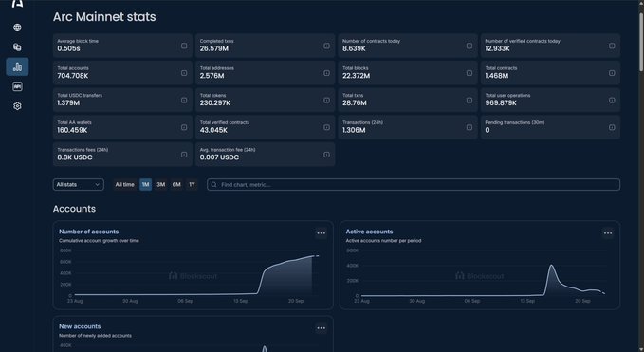
Task: Show info for Transactions fees (24h)
Action: [184, 155]
